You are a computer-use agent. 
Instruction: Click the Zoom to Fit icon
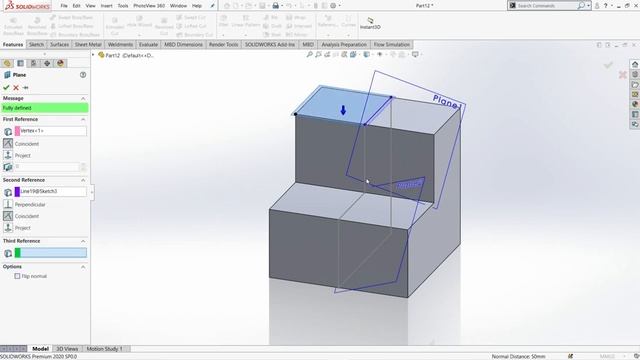coord(310,54)
